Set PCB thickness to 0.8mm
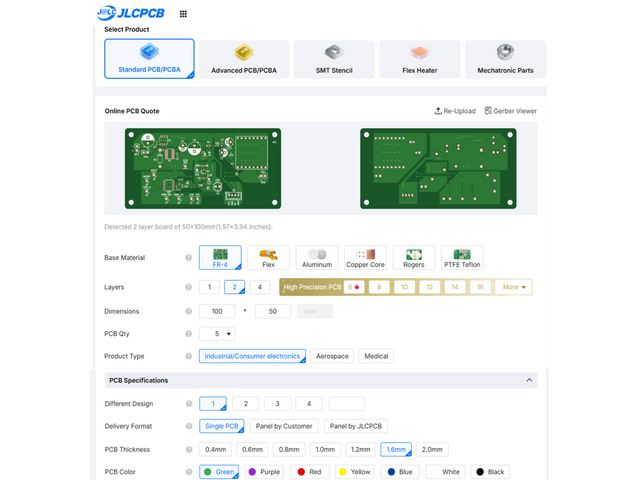This screenshot has width=640, height=480. pyautogui.click(x=289, y=449)
